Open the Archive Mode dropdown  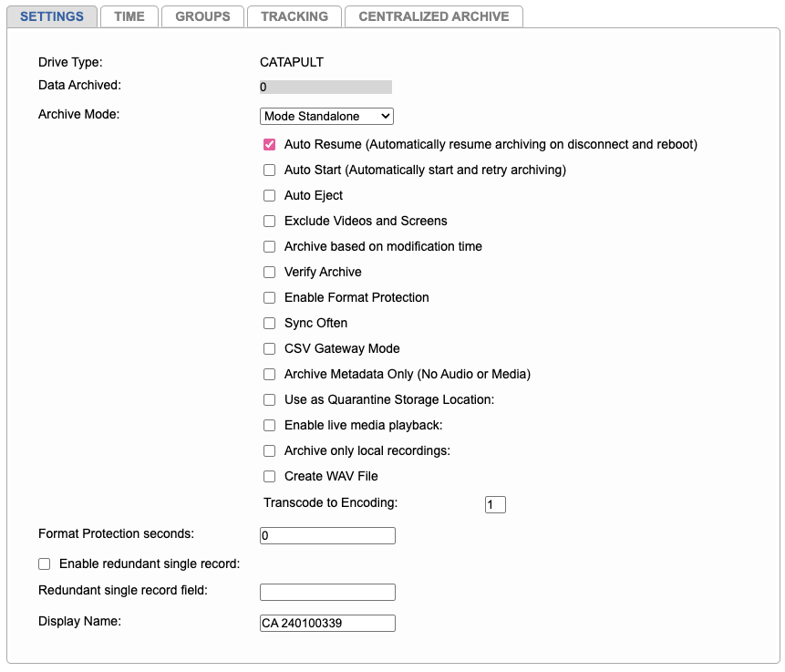[326, 116]
